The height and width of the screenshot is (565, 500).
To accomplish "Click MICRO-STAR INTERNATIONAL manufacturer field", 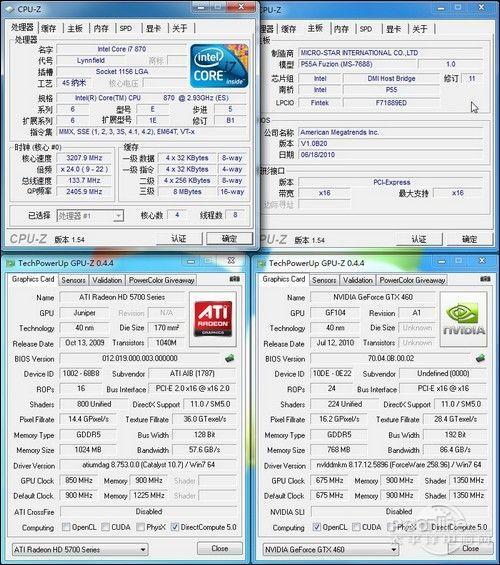I will tap(390, 53).
